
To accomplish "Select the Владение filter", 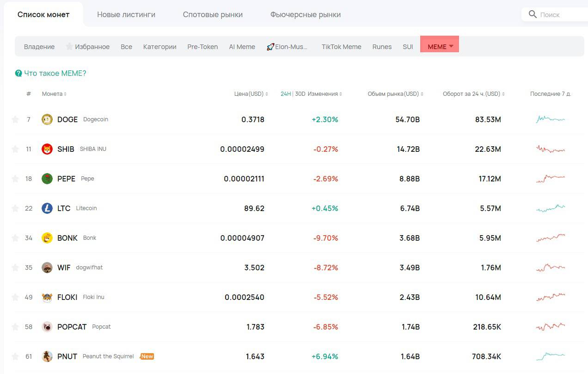I will pyautogui.click(x=39, y=47).
